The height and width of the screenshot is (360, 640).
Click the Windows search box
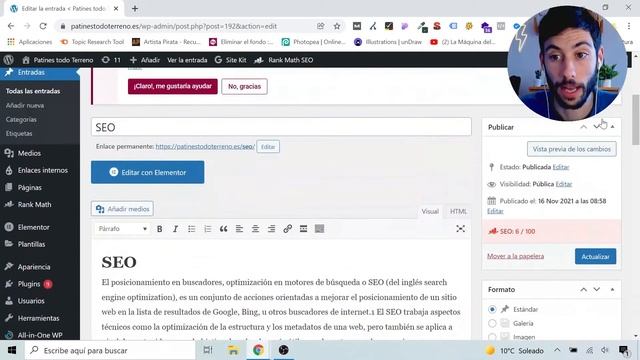click(110, 350)
